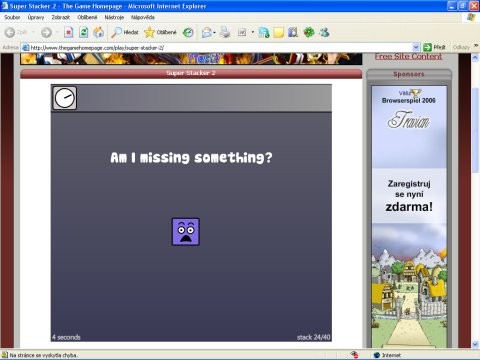Image resolution: width=480 pixels, height=360 pixels.
Task: Expand the links bar chevron
Action: point(476,46)
